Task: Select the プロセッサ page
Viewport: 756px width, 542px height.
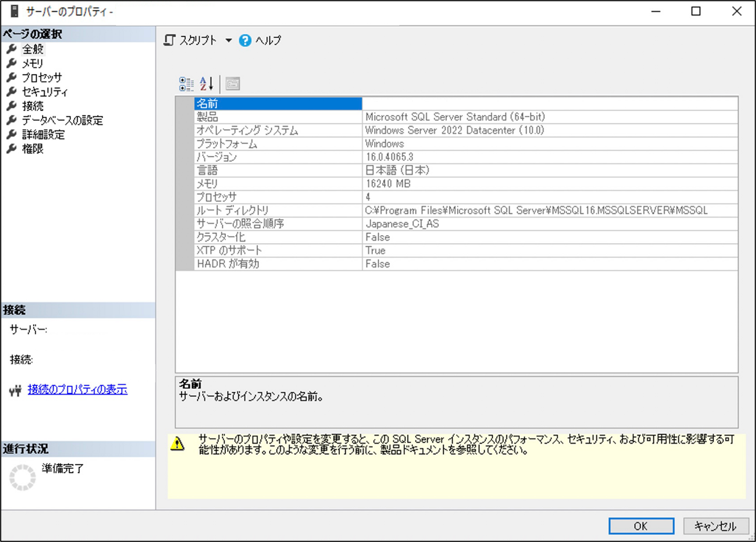Action: (x=42, y=78)
